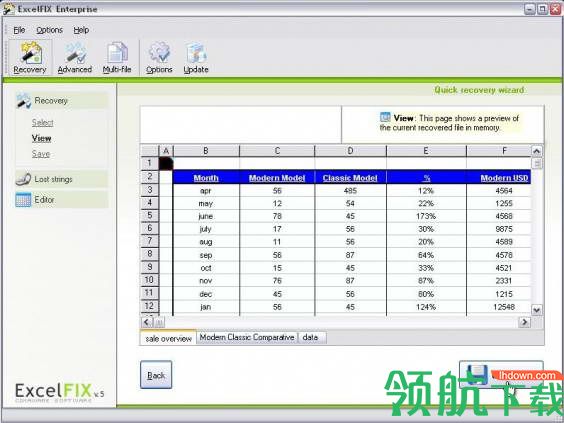Open the Lost strings sidebar section
The image size is (564, 423).
pos(62,179)
